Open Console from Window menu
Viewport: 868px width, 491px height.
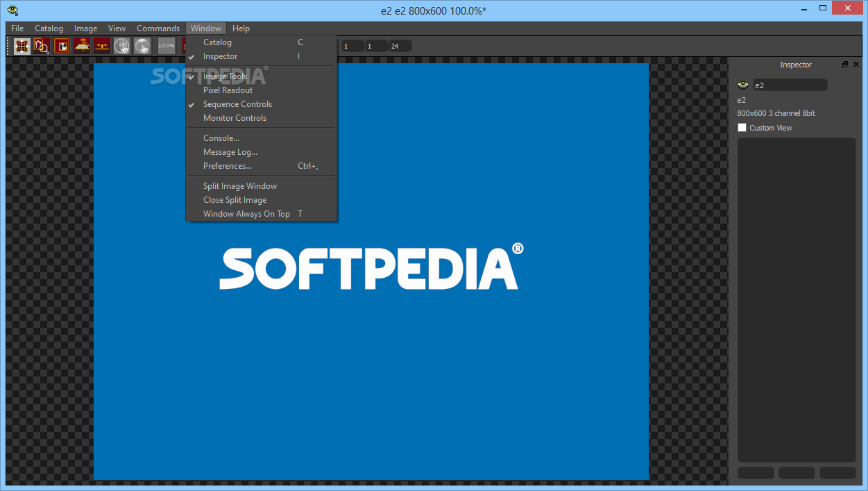[261, 138]
